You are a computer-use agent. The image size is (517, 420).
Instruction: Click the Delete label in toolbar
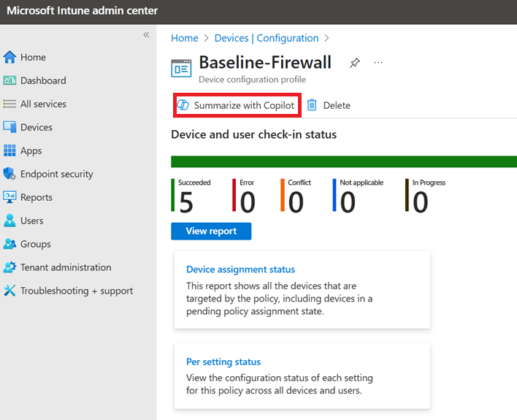pyautogui.click(x=337, y=106)
